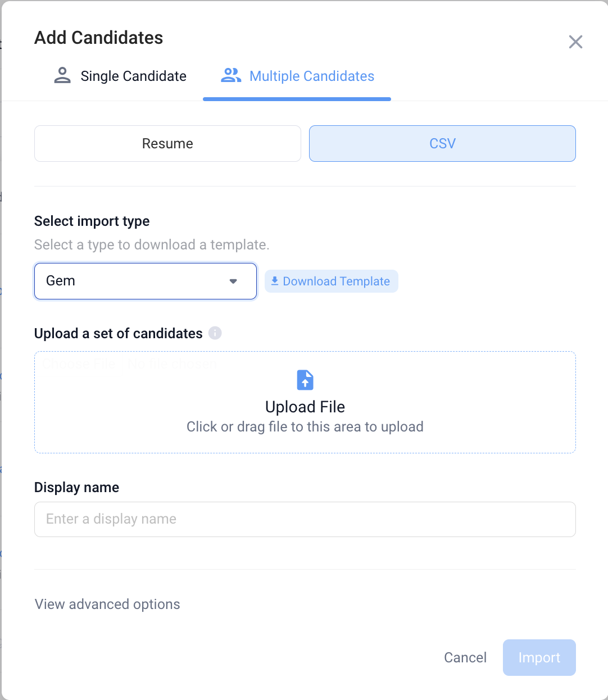Choose the CSV upload option
Screen dimensions: 608x700
coord(442,144)
